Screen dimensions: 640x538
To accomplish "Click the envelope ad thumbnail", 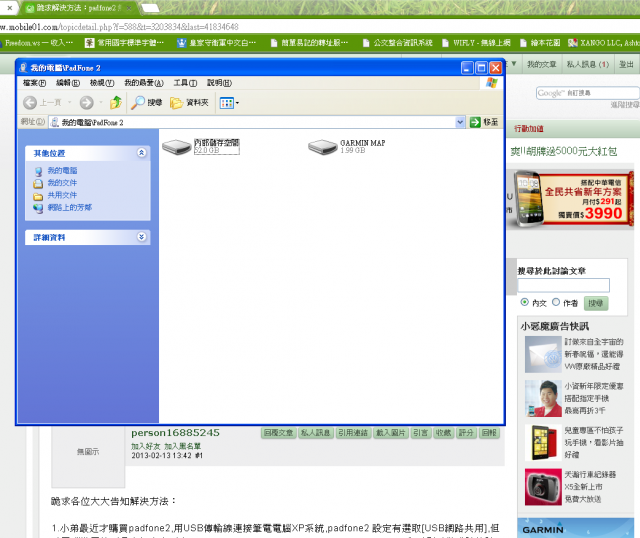I will (543, 354).
